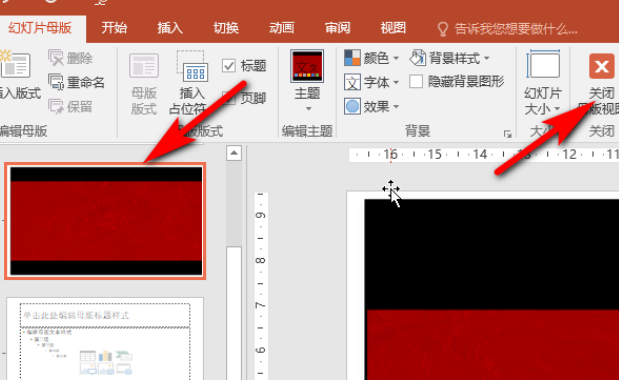Viewport: 619px width, 380px height.
Task: Click the lightbulb Tell Me icon
Action: point(443,29)
